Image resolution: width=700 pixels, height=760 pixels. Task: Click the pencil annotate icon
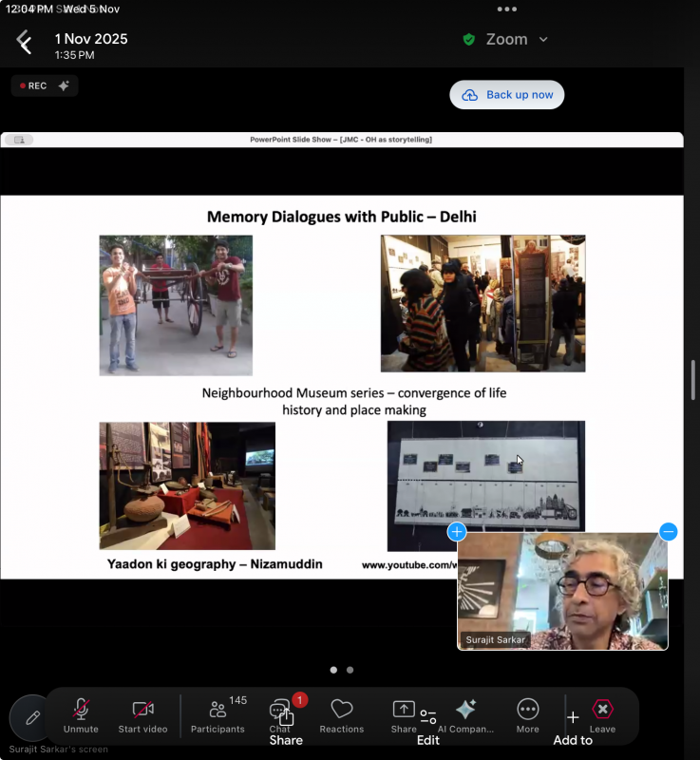pos(32,718)
